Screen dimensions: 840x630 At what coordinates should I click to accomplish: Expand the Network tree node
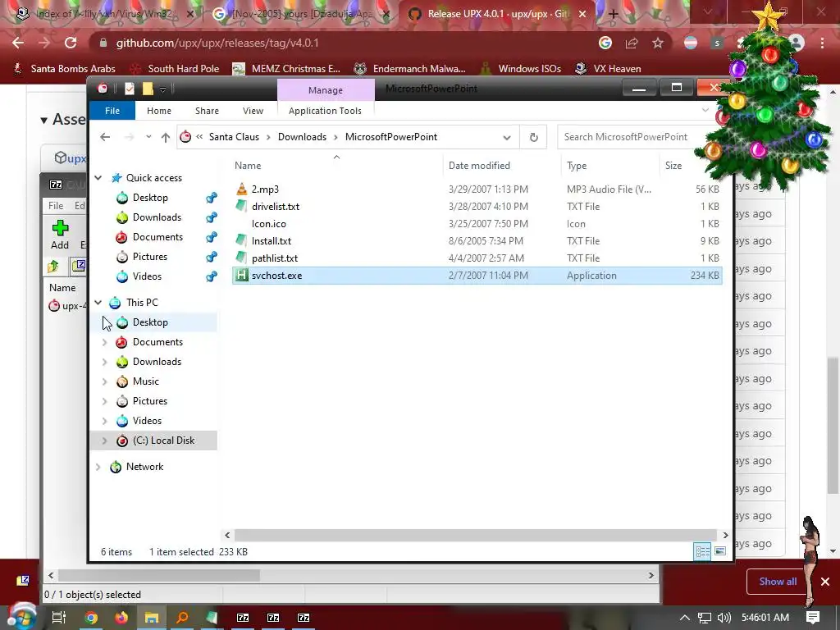click(x=98, y=467)
